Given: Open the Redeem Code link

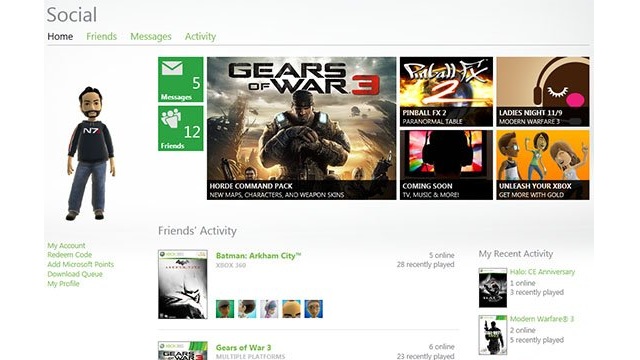Looking at the screenshot, I should tap(69, 255).
